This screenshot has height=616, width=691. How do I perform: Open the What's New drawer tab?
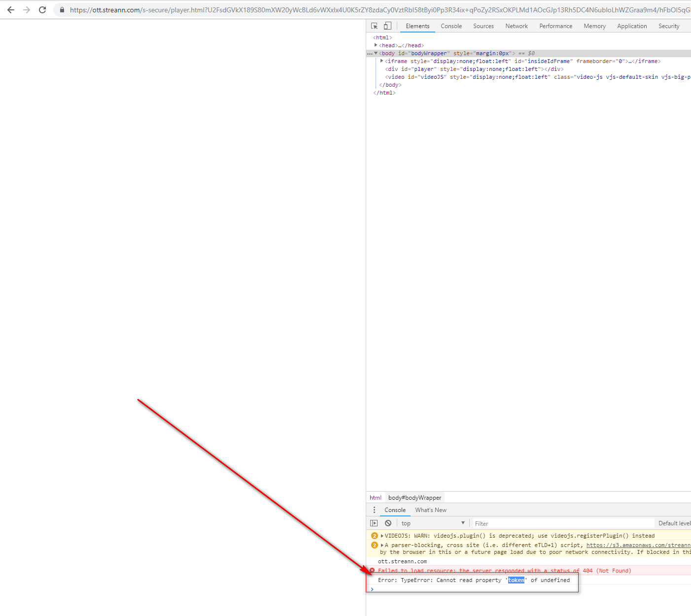point(431,510)
